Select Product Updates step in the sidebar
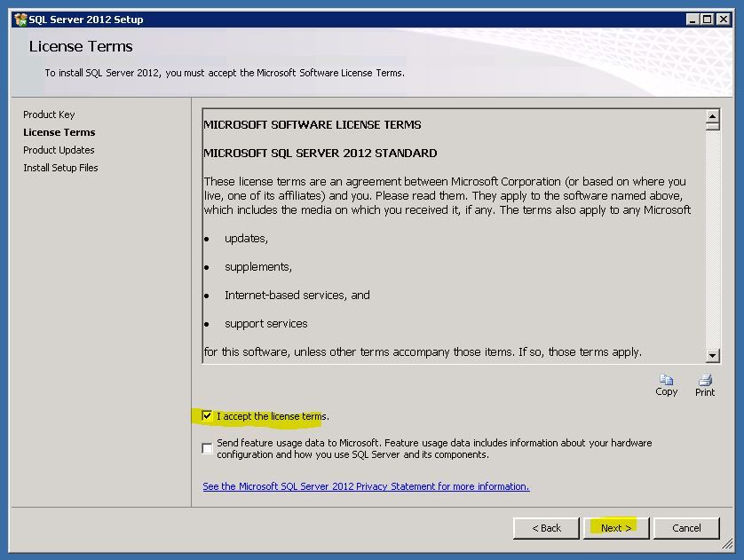The width and height of the screenshot is (744, 560). pyautogui.click(x=59, y=150)
